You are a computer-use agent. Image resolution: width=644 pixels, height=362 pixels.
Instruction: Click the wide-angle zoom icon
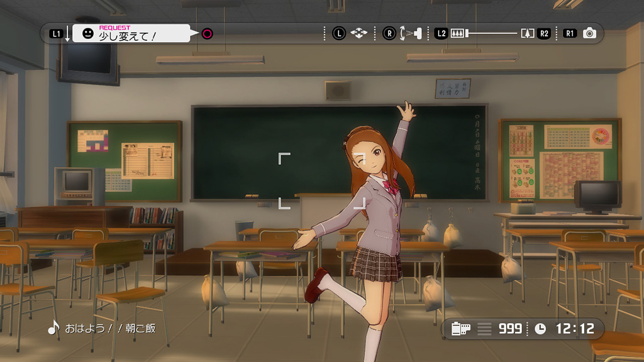click(457, 33)
